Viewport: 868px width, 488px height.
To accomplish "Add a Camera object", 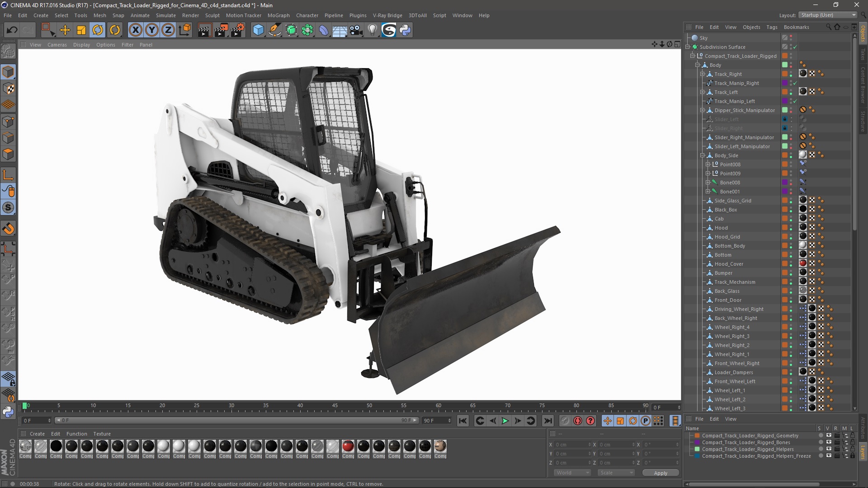I will (x=356, y=30).
